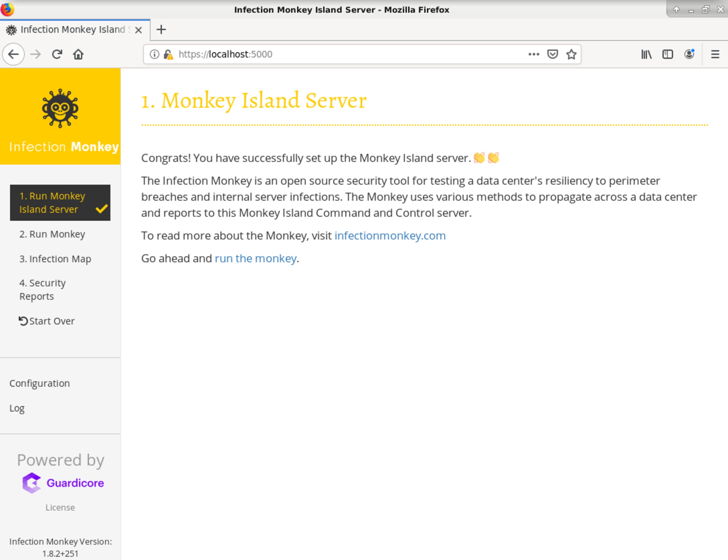Click the Infection Monkey logo icon

[60, 108]
